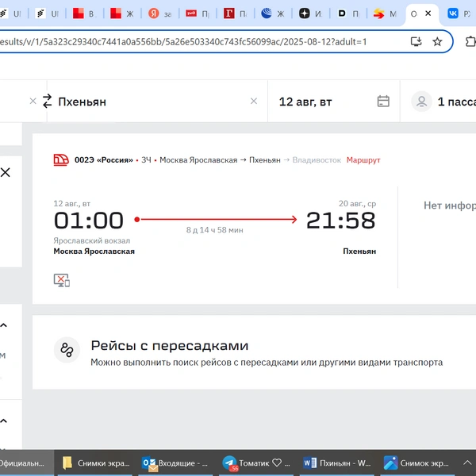This screenshot has width=476, height=476.
Task: Switch to the D letter tab
Action: [348, 13]
